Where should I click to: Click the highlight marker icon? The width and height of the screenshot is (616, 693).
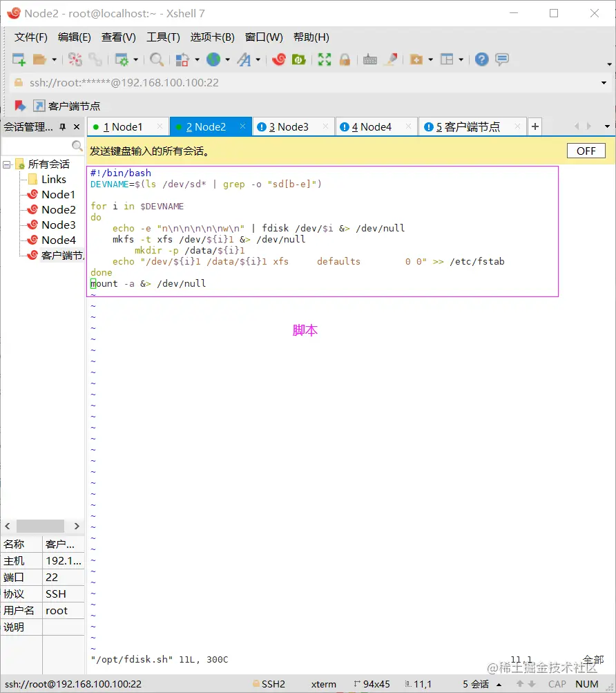point(391,59)
